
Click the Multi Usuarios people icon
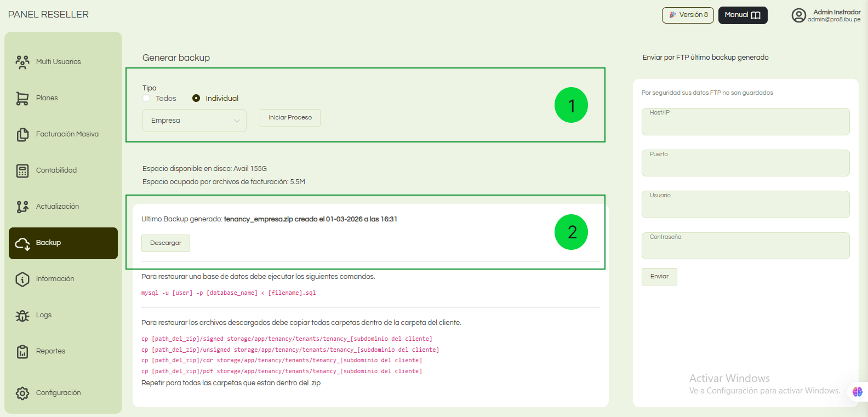22,62
